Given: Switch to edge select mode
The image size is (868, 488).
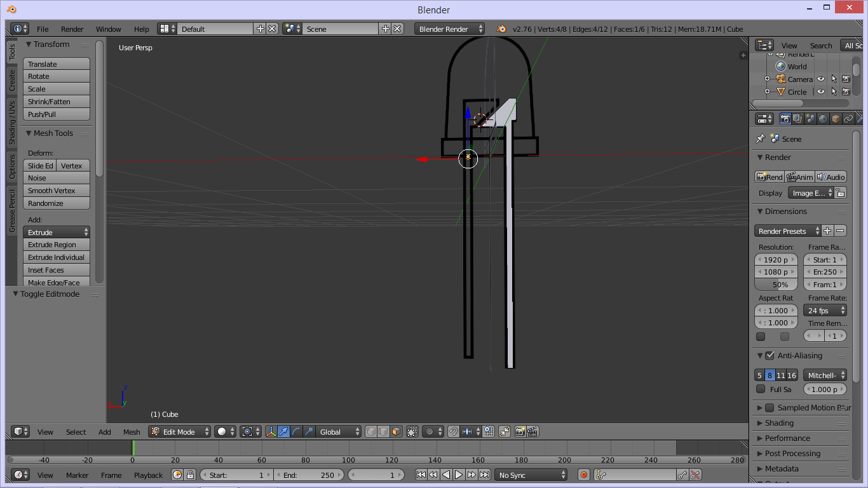Looking at the screenshot, I should click(x=384, y=431).
